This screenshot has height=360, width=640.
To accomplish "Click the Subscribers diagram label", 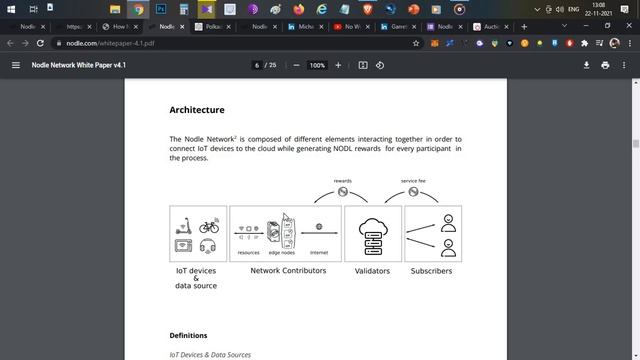I will [x=431, y=271].
